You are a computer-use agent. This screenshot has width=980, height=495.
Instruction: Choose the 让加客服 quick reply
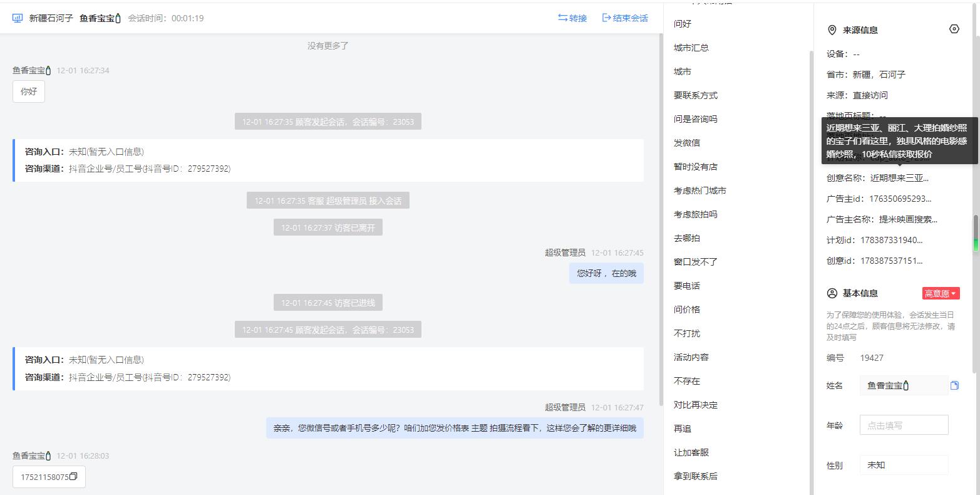[x=691, y=452]
